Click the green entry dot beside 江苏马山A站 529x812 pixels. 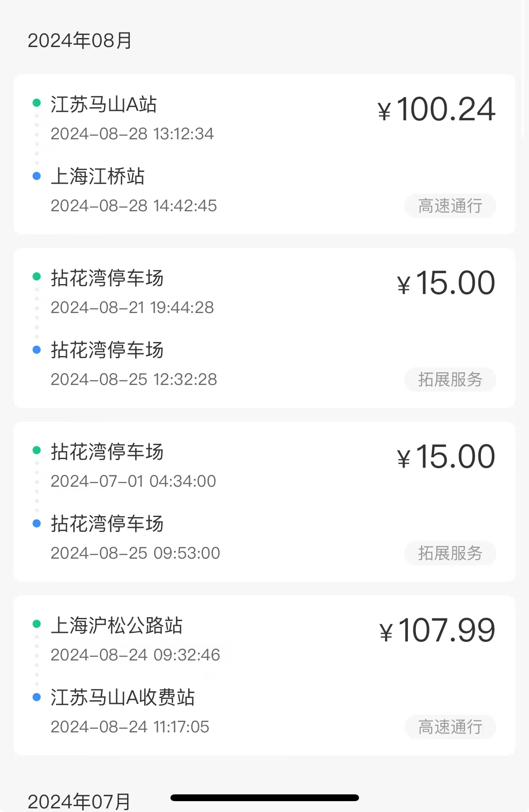coord(37,103)
